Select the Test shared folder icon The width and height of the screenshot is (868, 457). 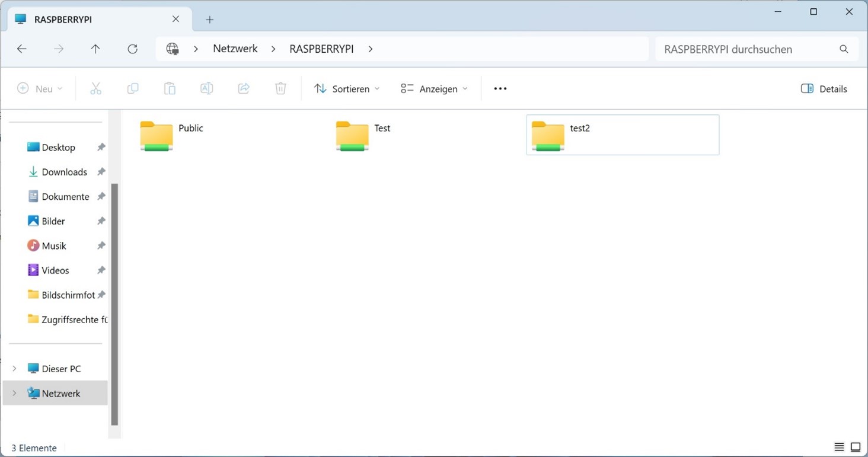(352, 136)
